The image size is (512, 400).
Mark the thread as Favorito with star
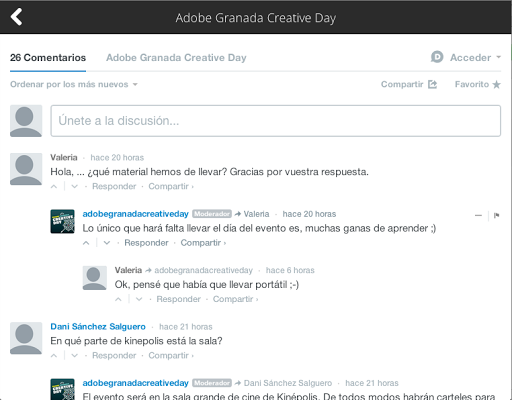coord(478,84)
